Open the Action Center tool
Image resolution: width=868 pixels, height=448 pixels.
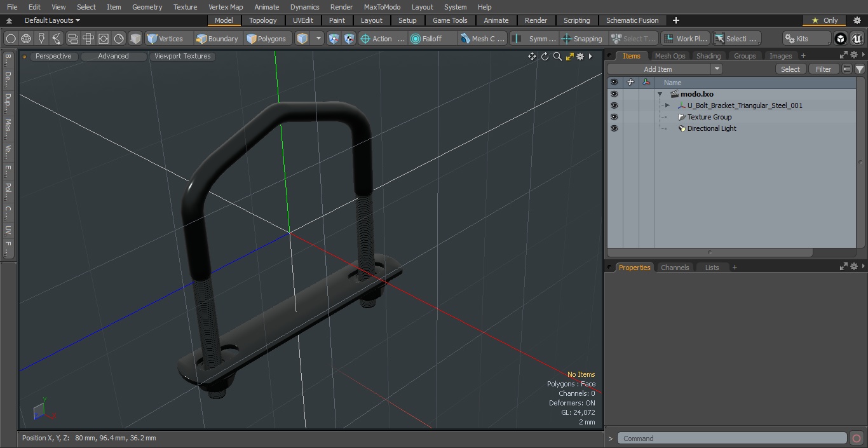click(383, 39)
